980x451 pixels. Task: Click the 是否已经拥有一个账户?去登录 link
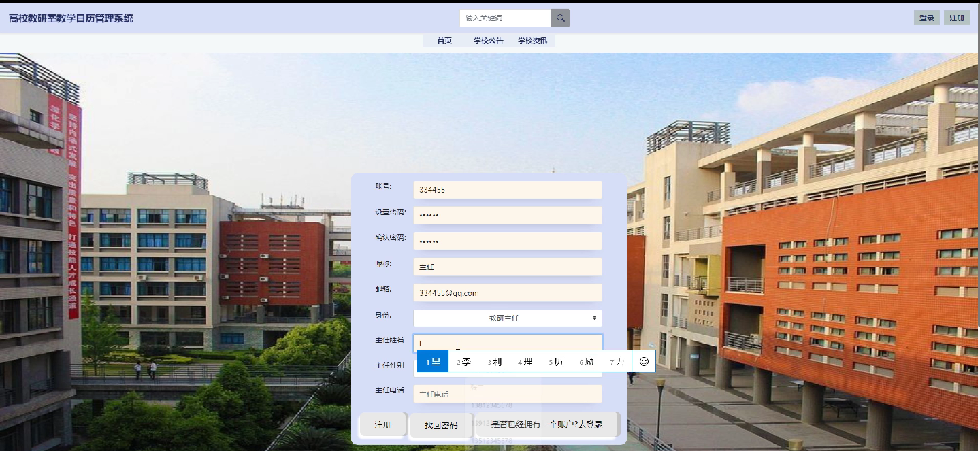546,424
